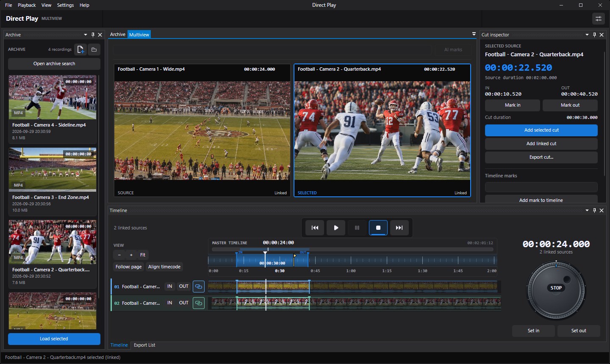The height and width of the screenshot is (364, 610).
Task: Close the Timeline panel
Action: point(602,210)
